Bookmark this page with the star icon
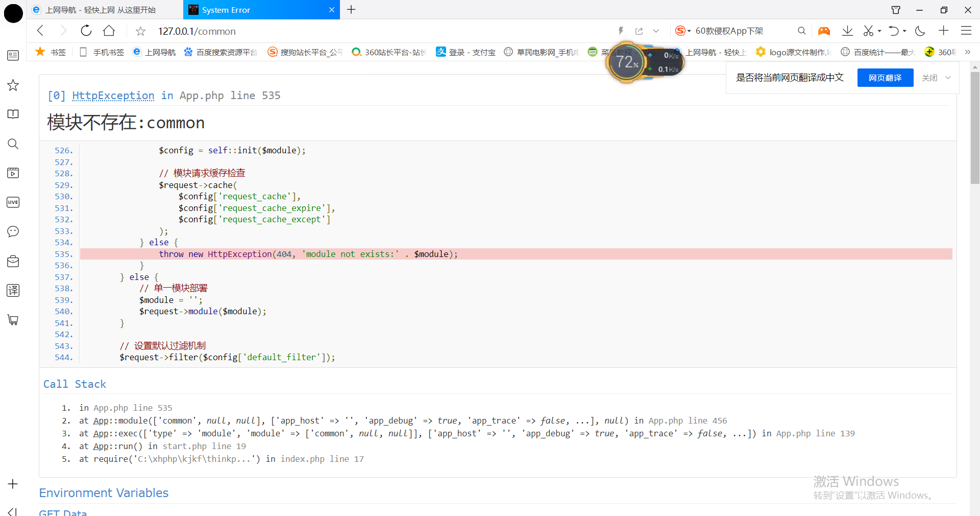This screenshot has height=516, width=980. (x=140, y=32)
